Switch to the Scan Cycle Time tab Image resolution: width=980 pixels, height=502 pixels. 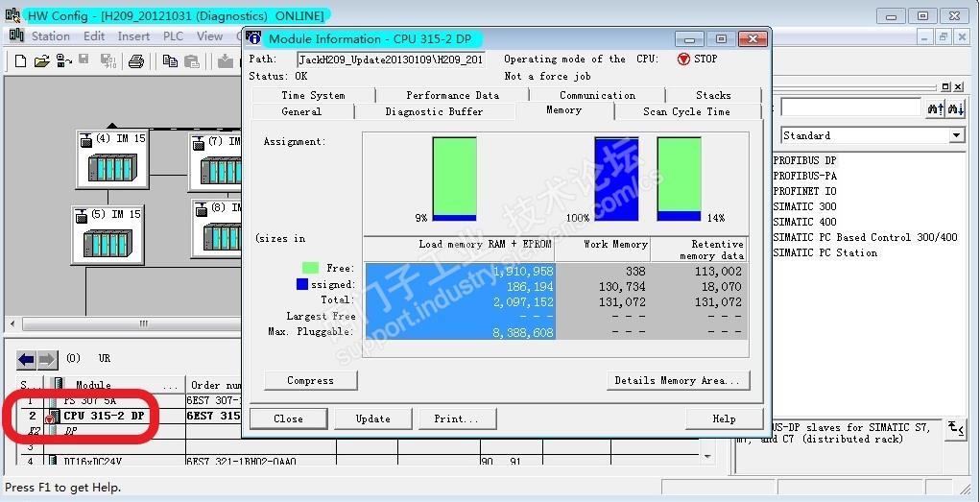tap(686, 111)
